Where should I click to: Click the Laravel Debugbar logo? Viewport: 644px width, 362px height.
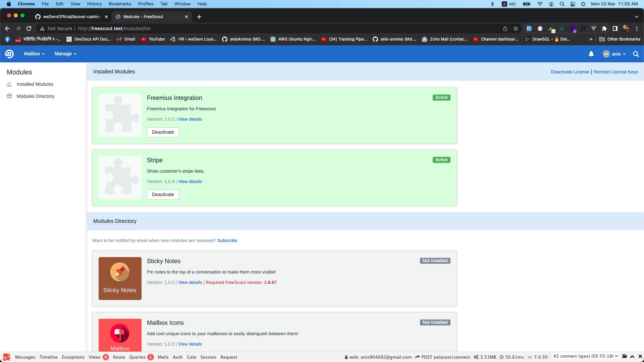coord(6,357)
